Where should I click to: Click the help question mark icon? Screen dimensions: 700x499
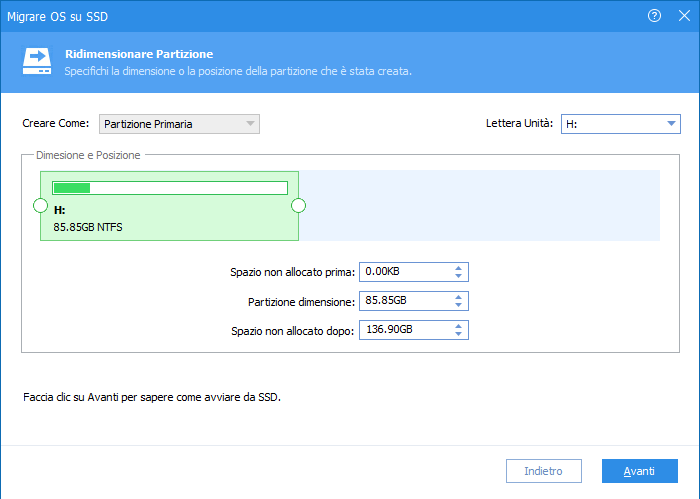point(655,16)
